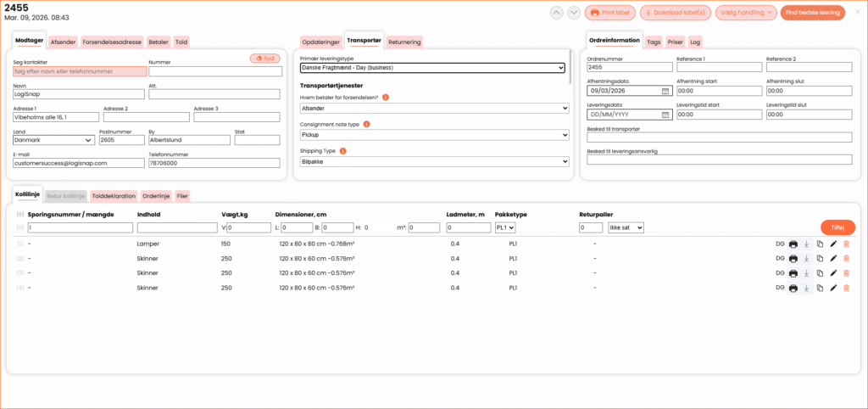
Task: Print label for the Lamper colli row
Action: tap(793, 244)
